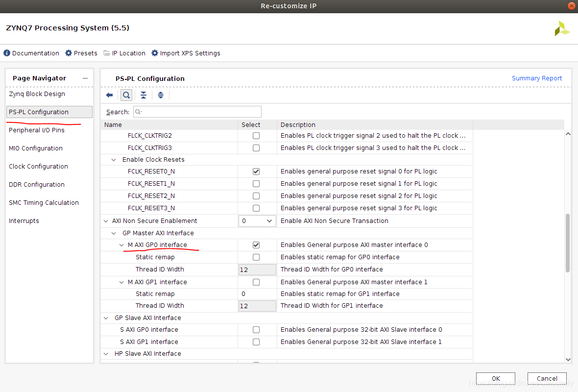Open IP Location folder option

(124, 53)
